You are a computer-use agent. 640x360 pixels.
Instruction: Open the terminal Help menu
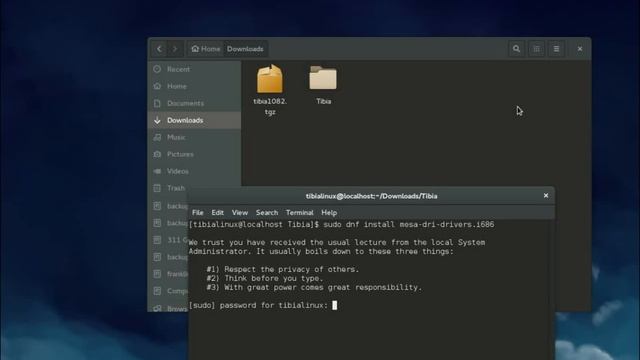coord(329,213)
